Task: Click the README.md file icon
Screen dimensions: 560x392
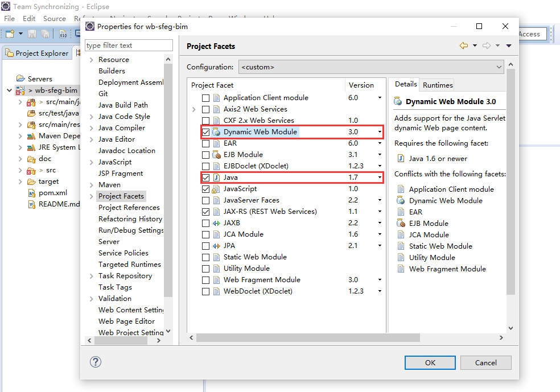Action: pos(31,204)
